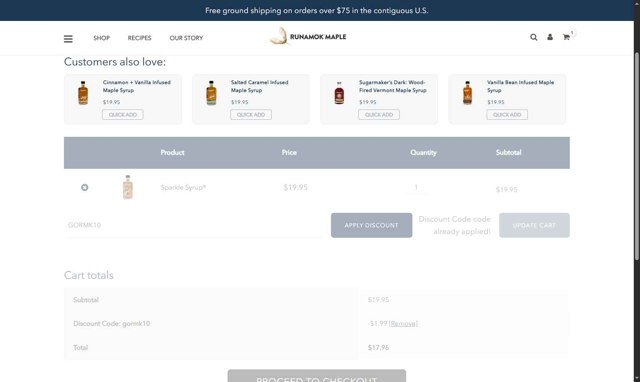Image resolution: width=640 pixels, height=382 pixels.
Task: Open the SHOP menu
Action: click(101, 38)
